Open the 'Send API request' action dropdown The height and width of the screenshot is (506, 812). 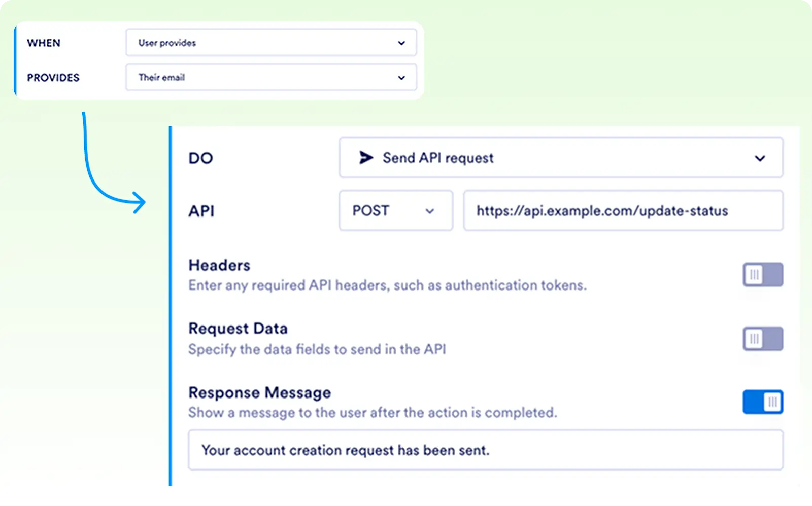tap(560, 158)
